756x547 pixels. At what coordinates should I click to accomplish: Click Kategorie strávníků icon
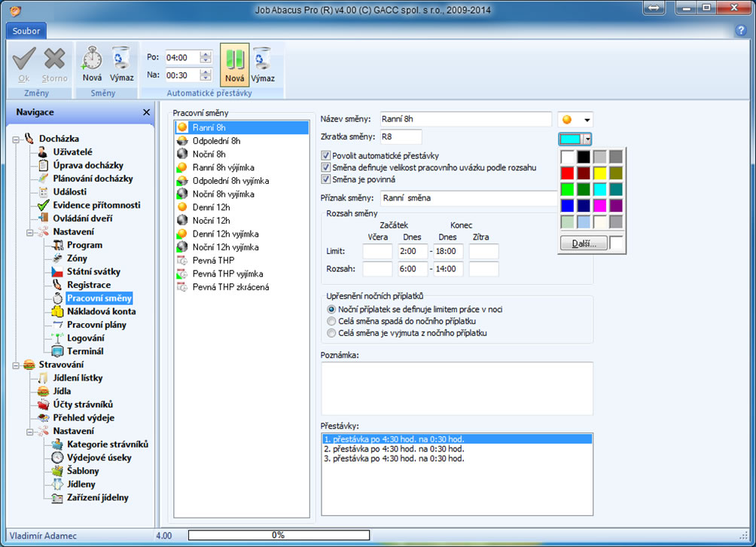57,445
